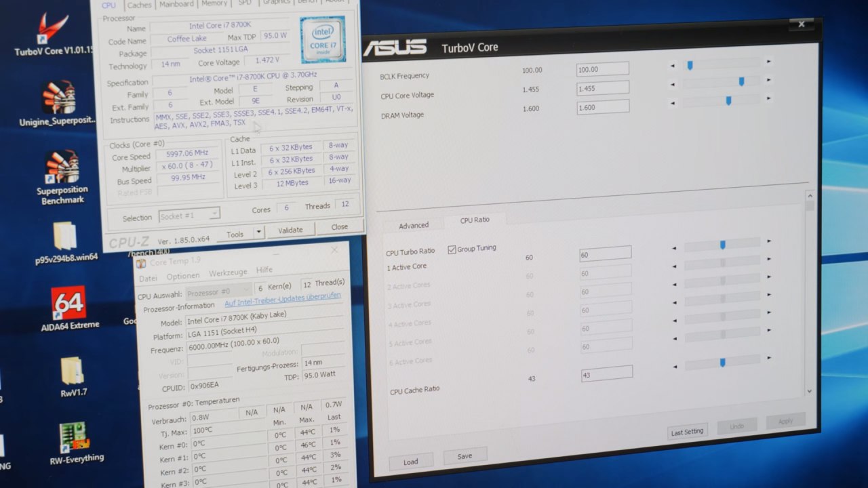Decrease BCLK Frequency with left arrow

click(672, 66)
